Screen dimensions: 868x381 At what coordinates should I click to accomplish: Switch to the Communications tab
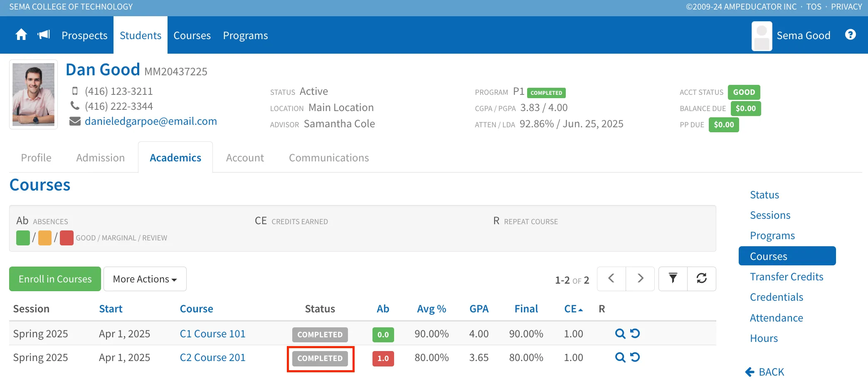(x=329, y=158)
